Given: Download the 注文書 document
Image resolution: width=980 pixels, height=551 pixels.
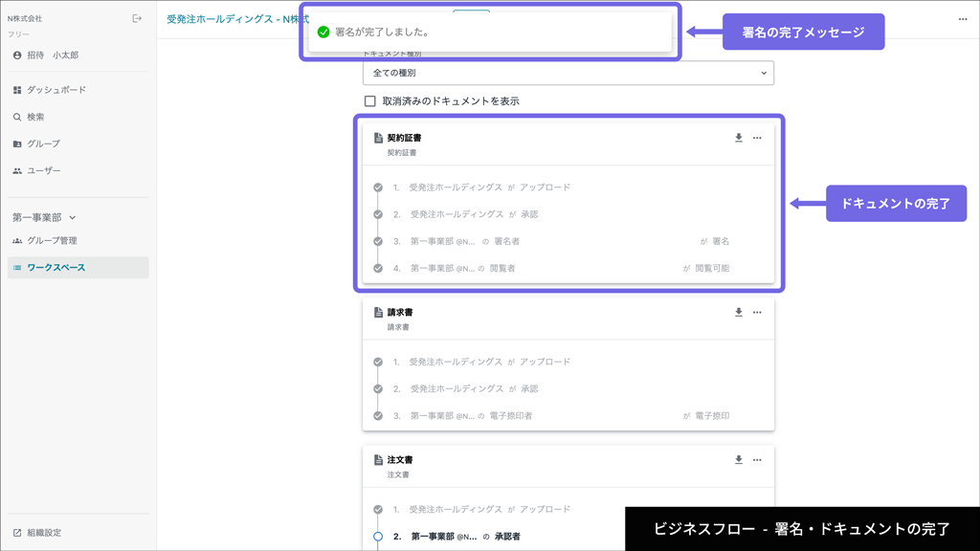Looking at the screenshot, I should [x=738, y=459].
